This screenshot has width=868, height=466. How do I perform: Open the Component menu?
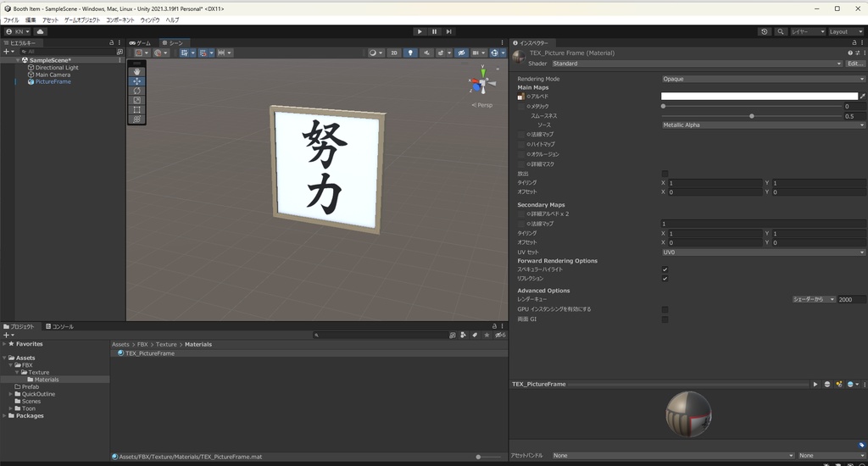click(x=120, y=20)
